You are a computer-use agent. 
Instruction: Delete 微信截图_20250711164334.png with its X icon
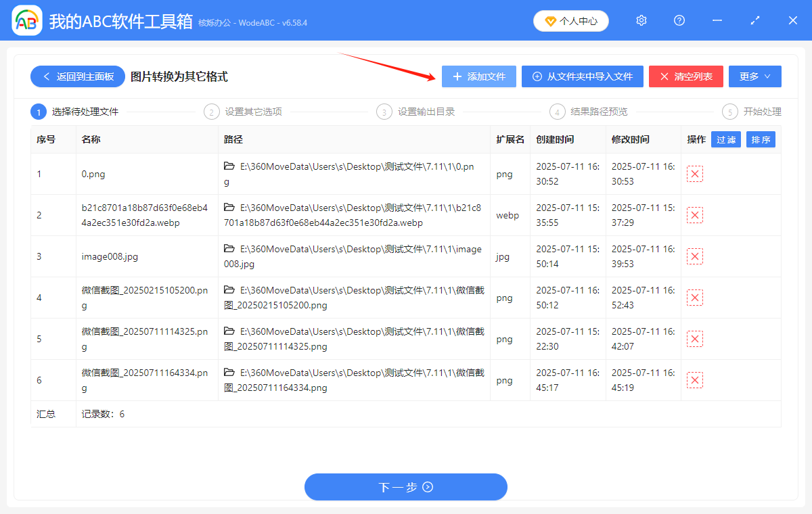(694, 380)
